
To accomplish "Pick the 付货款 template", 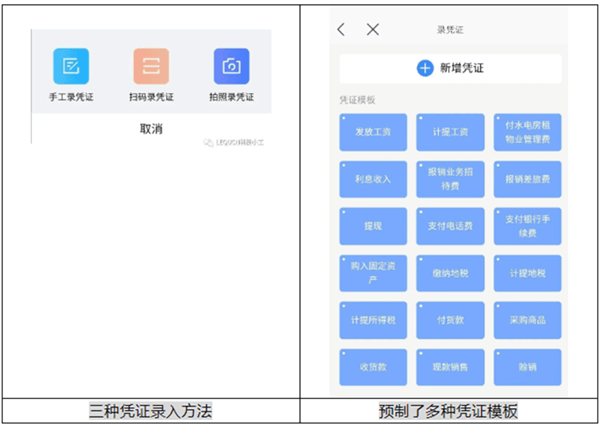I will pyautogui.click(x=450, y=320).
